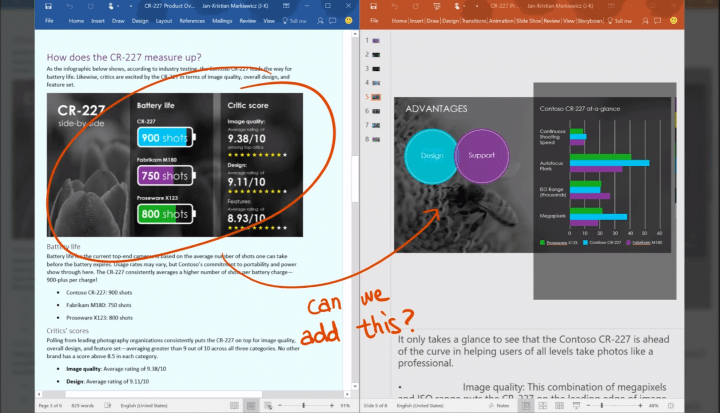Click Tell me in PowerPoint ribbon
Image resolution: width=720 pixels, height=413 pixels.
619,21
